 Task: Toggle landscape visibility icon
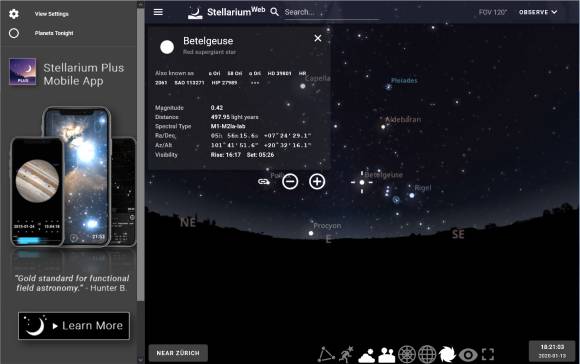point(387,355)
